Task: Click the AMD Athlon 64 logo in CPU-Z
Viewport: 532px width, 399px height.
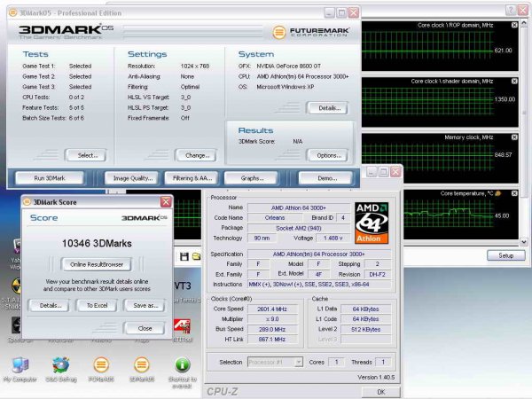Action: coord(372,223)
